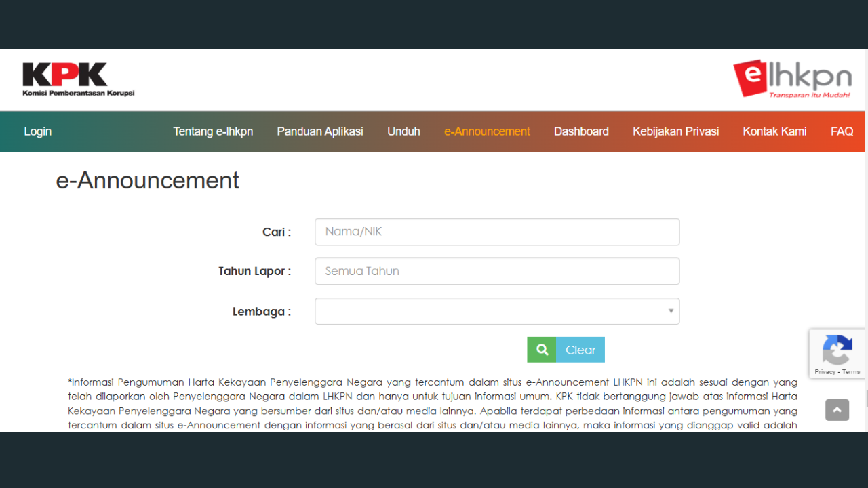Image resolution: width=868 pixels, height=488 pixels.
Task: Click the KPK logo
Action: pos(78,79)
